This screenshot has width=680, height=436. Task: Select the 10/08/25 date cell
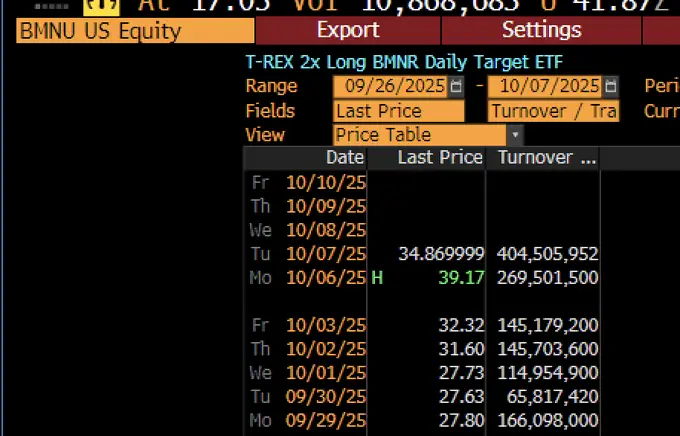(326, 230)
